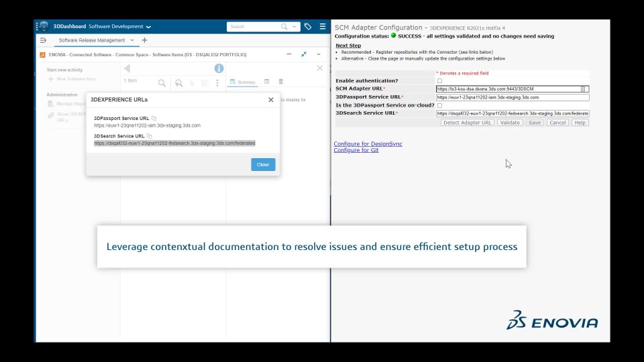This screenshot has height=362, width=644.
Task: Open the search options dropdown arrow
Action: [x=294, y=27]
